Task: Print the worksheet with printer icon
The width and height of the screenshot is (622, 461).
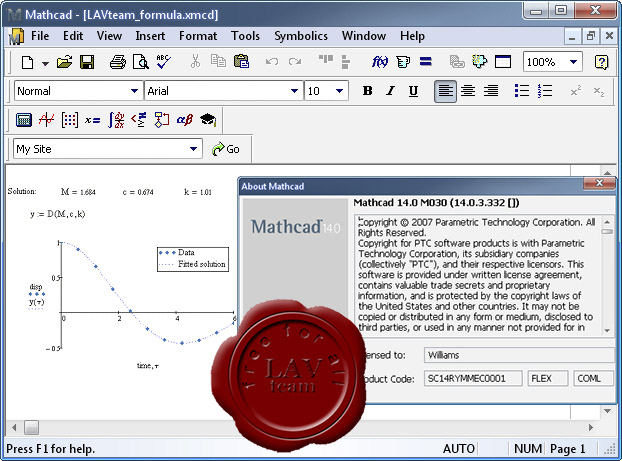Action: click(x=118, y=62)
